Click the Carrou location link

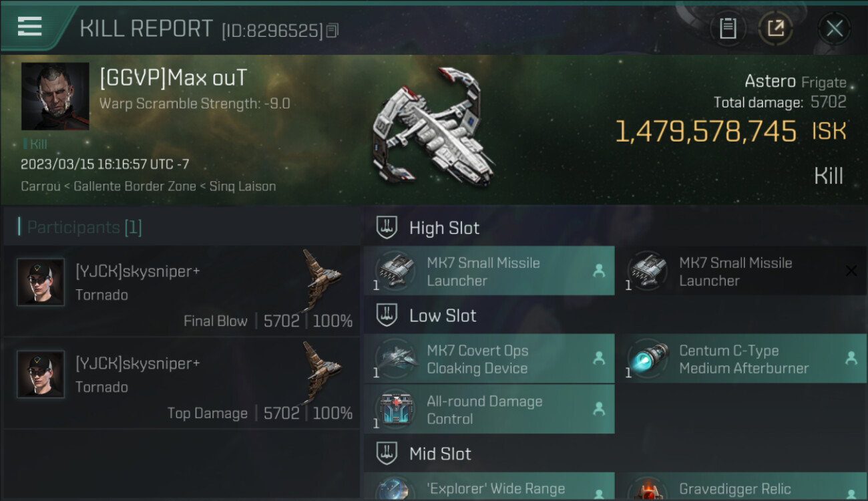coord(41,186)
